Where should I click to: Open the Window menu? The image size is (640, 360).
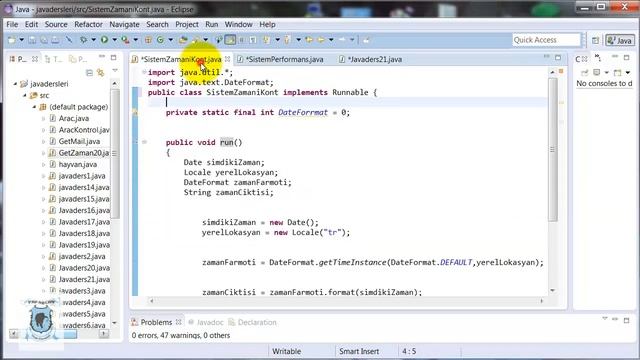[x=238, y=24]
